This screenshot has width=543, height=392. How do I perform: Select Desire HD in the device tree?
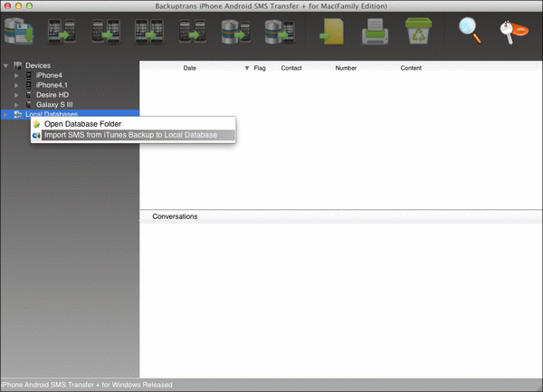click(x=52, y=94)
